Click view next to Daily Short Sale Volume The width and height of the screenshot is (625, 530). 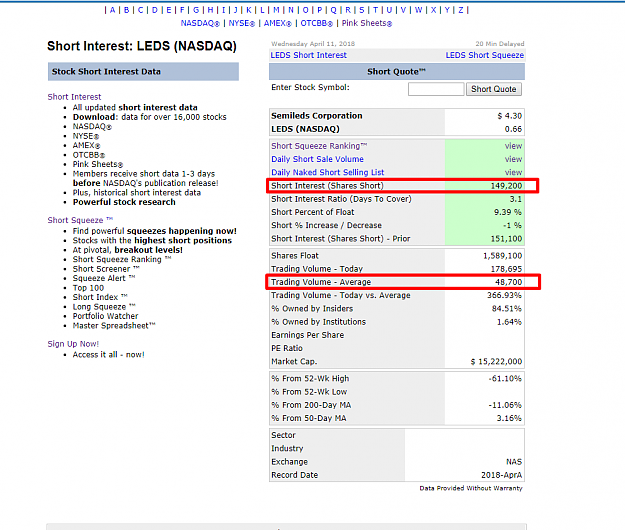coord(513,159)
